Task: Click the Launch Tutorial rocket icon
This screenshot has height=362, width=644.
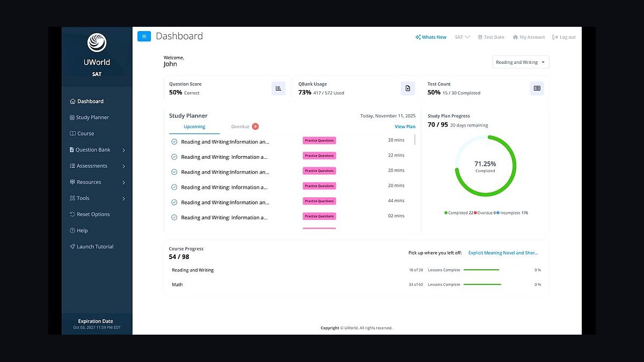Action: click(72, 247)
